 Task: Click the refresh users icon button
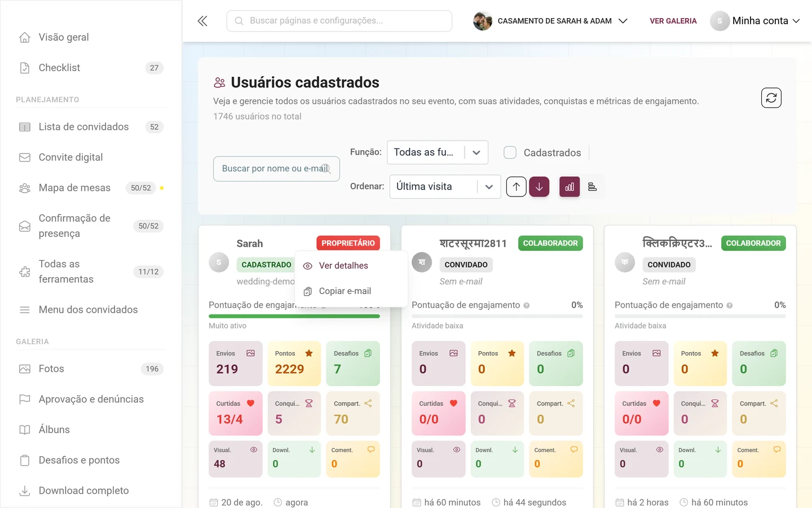click(771, 98)
